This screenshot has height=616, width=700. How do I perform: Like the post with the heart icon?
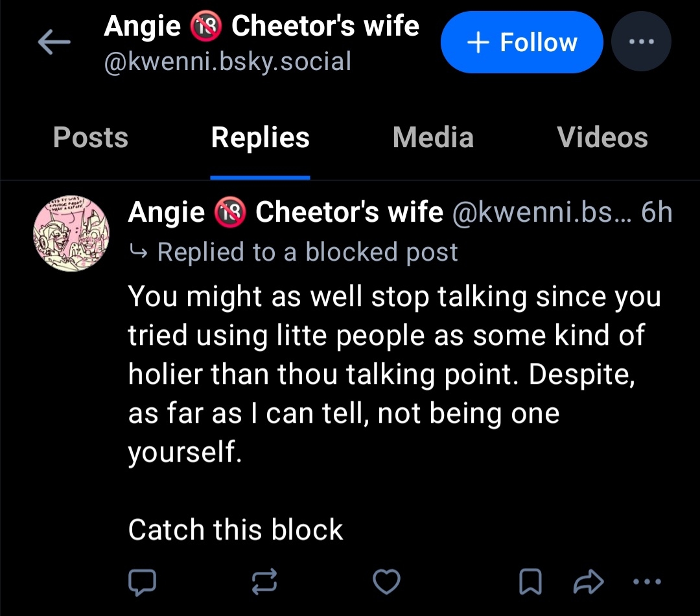[388, 582]
